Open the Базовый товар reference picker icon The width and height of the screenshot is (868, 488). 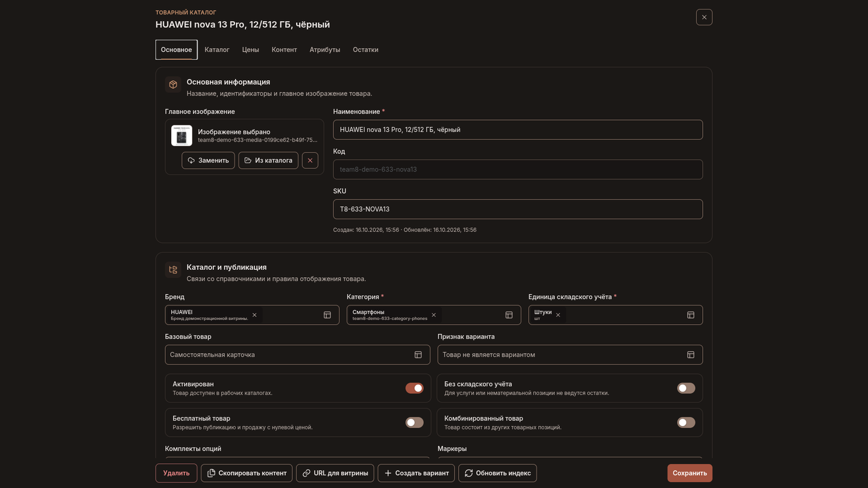tap(418, 355)
